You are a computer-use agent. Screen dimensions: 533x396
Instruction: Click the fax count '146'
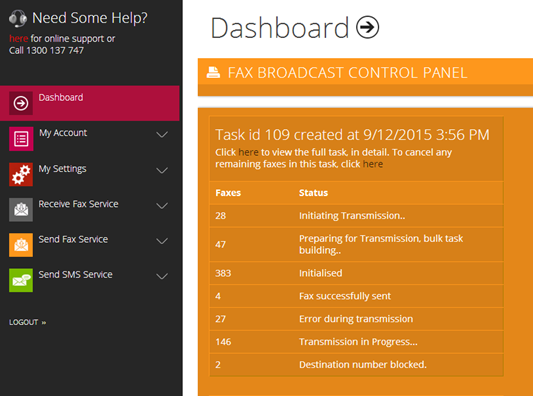click(x=223, y=342)
